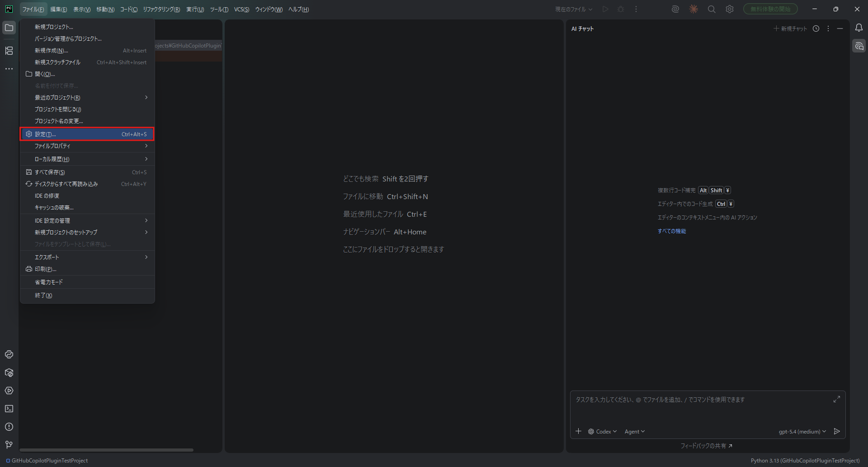The image size is (868, 467).
Task: Click the Search Everywhere magnifier icon
Action: pyautogui.click(x=711, y=9)
